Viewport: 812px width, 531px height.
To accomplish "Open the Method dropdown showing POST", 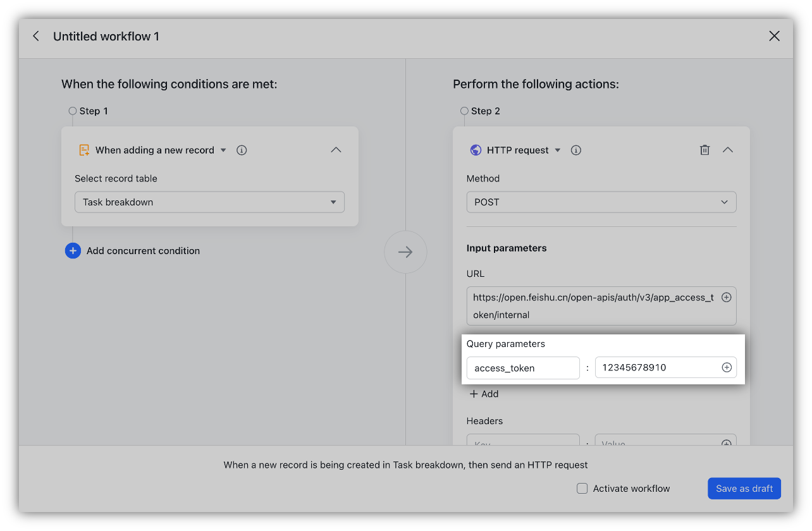I will [601, 202].
